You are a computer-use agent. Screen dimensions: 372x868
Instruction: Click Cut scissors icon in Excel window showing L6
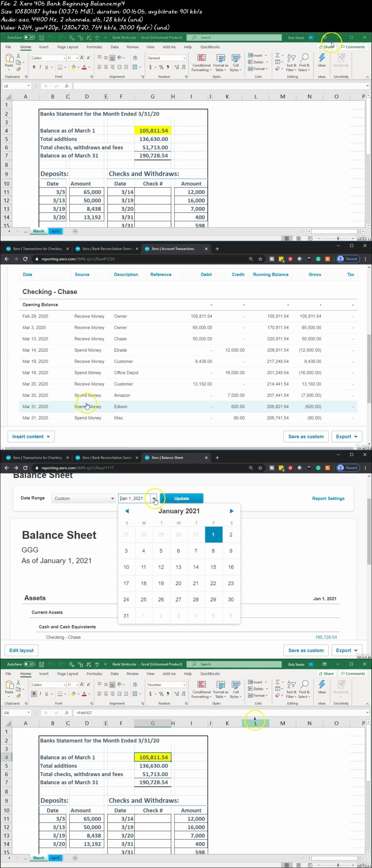tap(19, 56)
